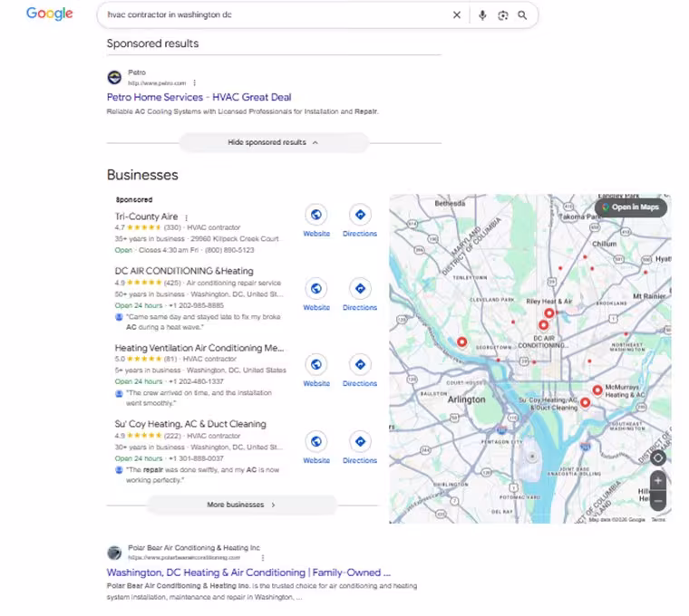The image size is (689, 616).
Task: Click Polar Bear Air Conditioning & Heating Inc site name
Action: click(194, 547)
